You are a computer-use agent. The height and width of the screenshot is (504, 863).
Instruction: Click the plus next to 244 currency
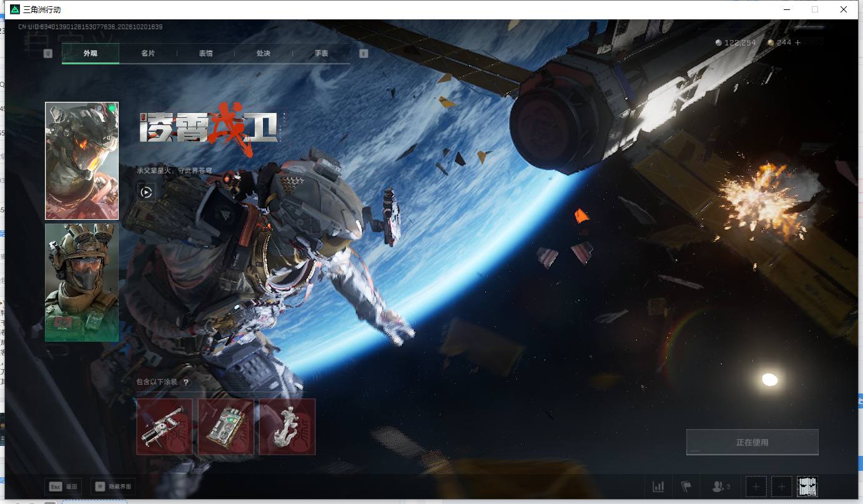pos(797,42)
